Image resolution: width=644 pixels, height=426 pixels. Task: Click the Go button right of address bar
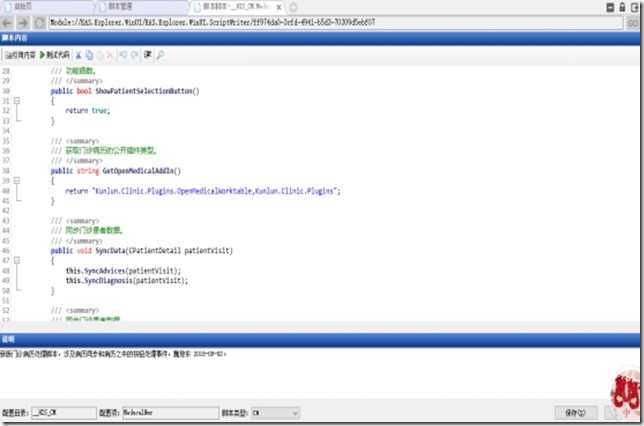click(x=632, y=23)
